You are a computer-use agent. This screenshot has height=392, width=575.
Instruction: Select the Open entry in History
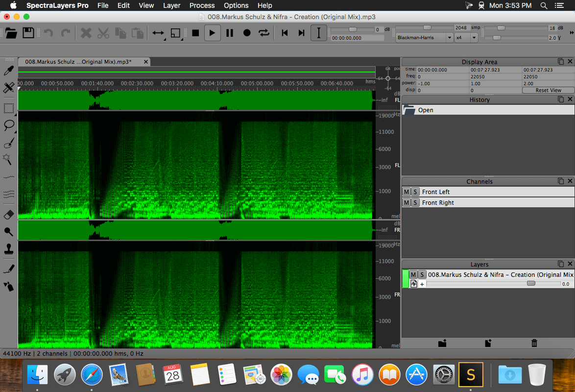(488, 110)
